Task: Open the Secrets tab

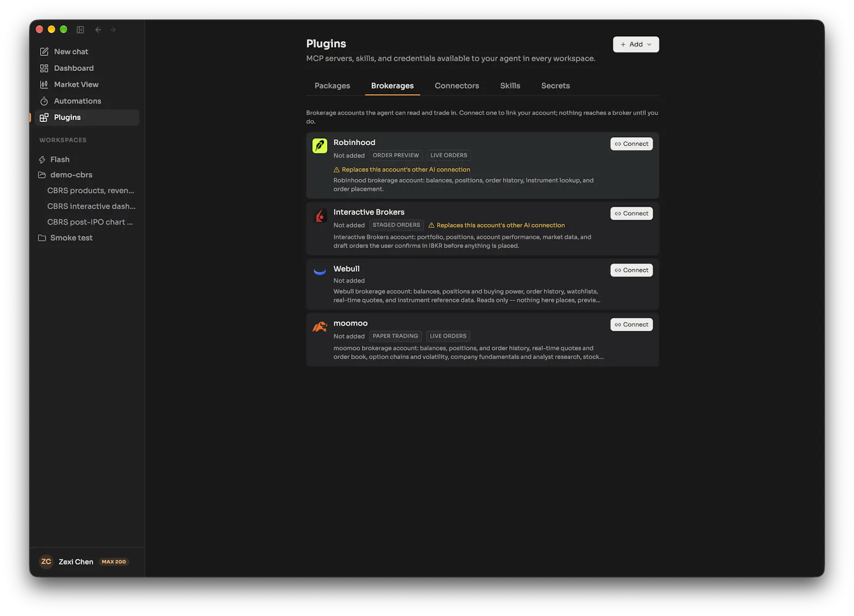Action: click(x=555, y=86)
